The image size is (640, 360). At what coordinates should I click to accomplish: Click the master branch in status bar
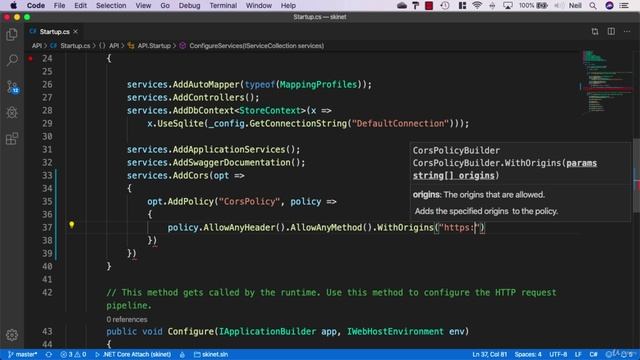coord(22,354)
